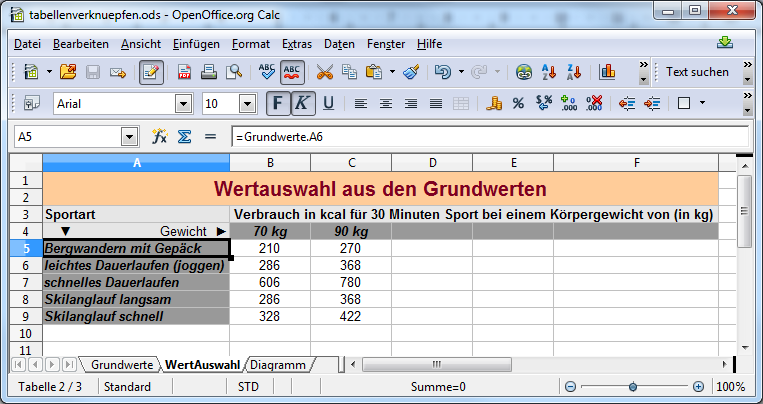This screenshot has width=763, height=404.
Task: Switch to the Grundwerte sheet tab
Action: (121, 365)
